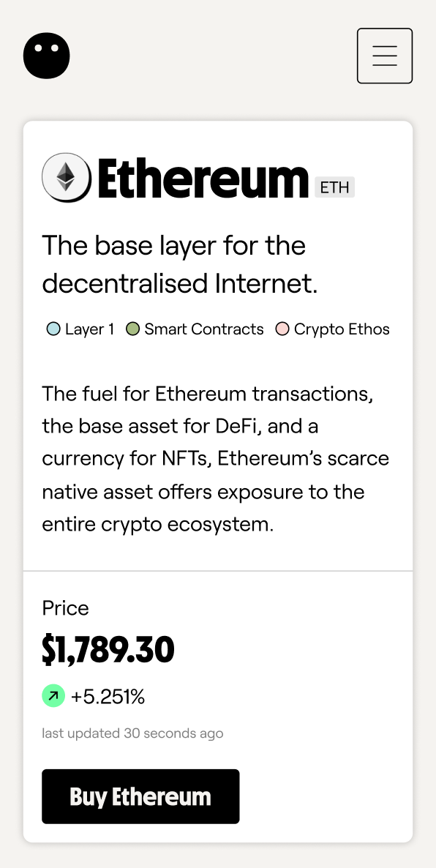The width and height of the screenshot is (436, 868).
Task: Click the Ethereum heading title
Action: (203, 179)
